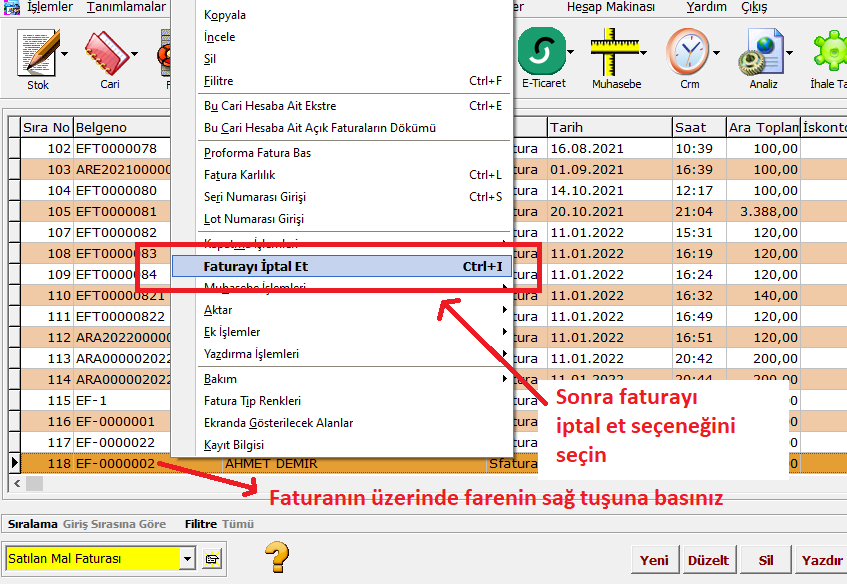Expand the Satılan Mal Faturası dropdown

pos(187,558)
